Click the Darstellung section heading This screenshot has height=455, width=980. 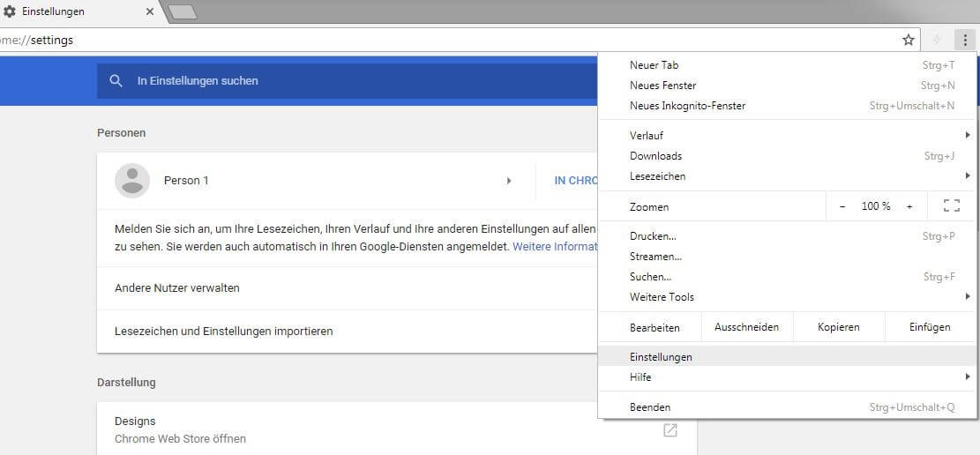126,382
